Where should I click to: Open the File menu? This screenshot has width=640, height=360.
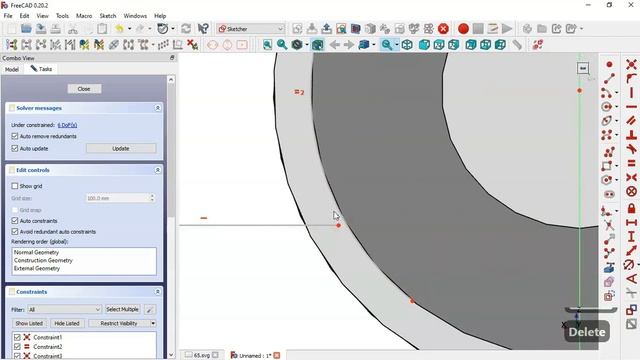8,16
